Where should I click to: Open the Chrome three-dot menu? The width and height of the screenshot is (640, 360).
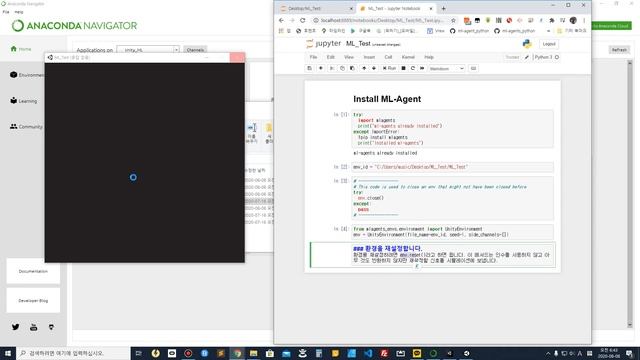point(584,20)
